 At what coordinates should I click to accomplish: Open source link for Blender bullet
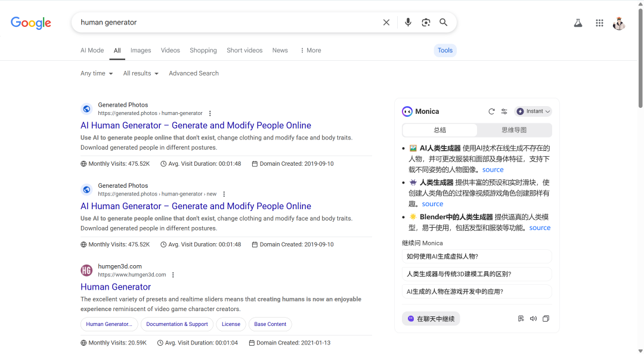coord(540,228)
